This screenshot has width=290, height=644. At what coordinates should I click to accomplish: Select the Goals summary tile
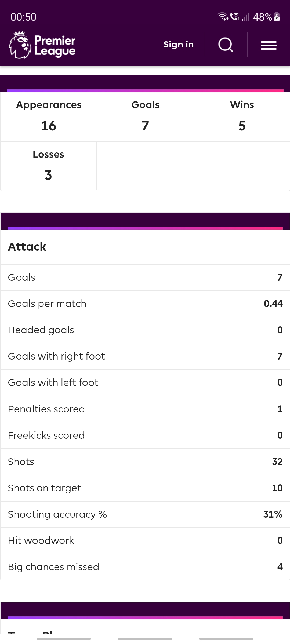pyautogui.click(x=146, y=117)
